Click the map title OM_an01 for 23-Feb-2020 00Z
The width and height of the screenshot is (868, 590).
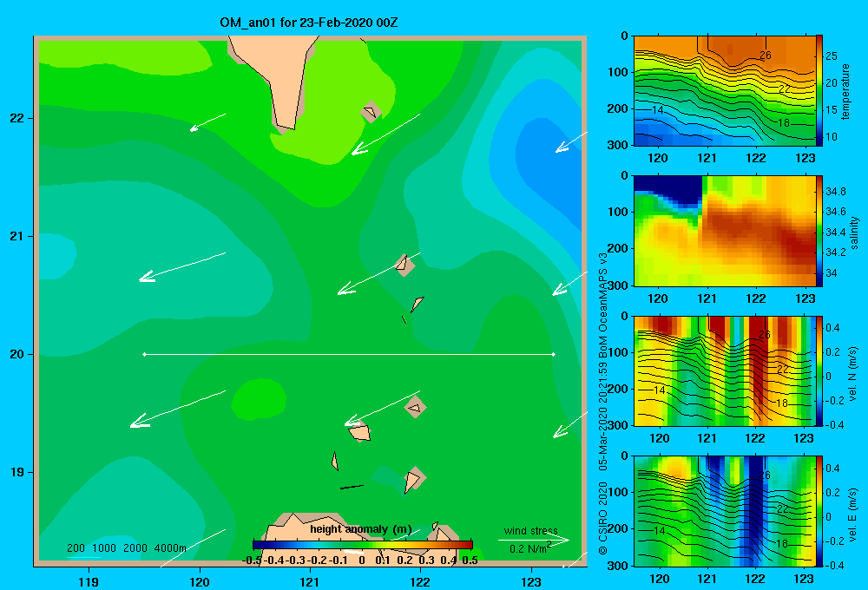(x=308, y=23)
